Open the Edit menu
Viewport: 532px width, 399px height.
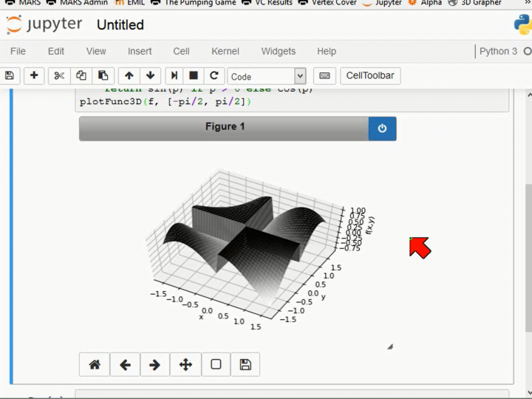point(56,51)
